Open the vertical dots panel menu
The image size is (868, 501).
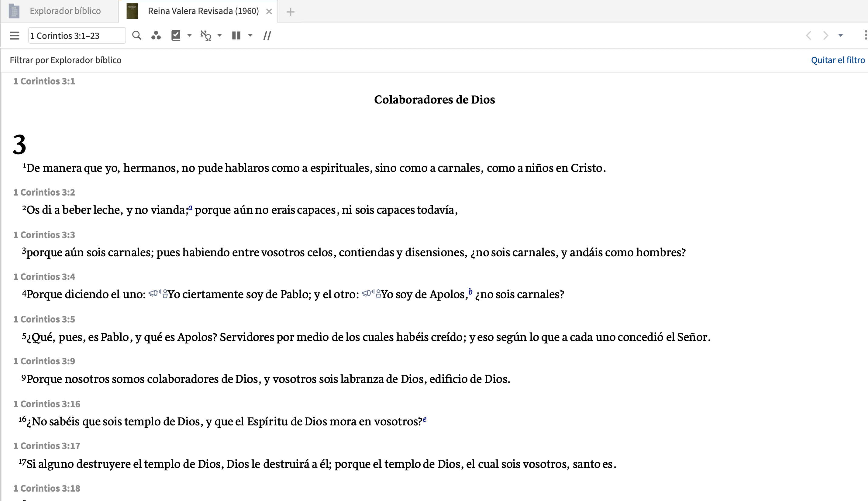click(x=865, y=36)
